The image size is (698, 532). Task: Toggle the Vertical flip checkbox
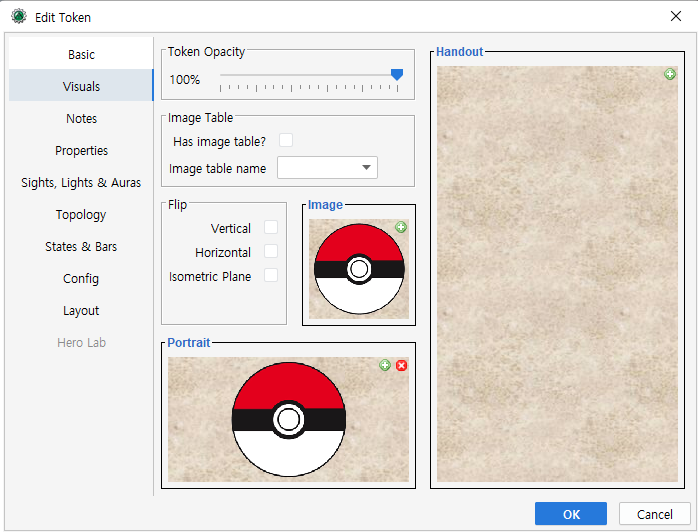click(x=271, y=227)
